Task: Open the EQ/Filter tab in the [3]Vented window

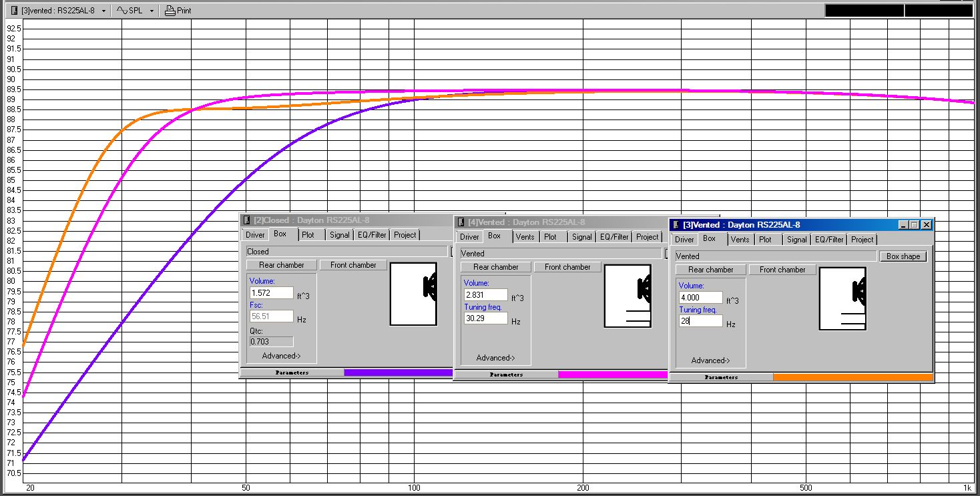Action: pyautogui.click(x=829, y=240)
